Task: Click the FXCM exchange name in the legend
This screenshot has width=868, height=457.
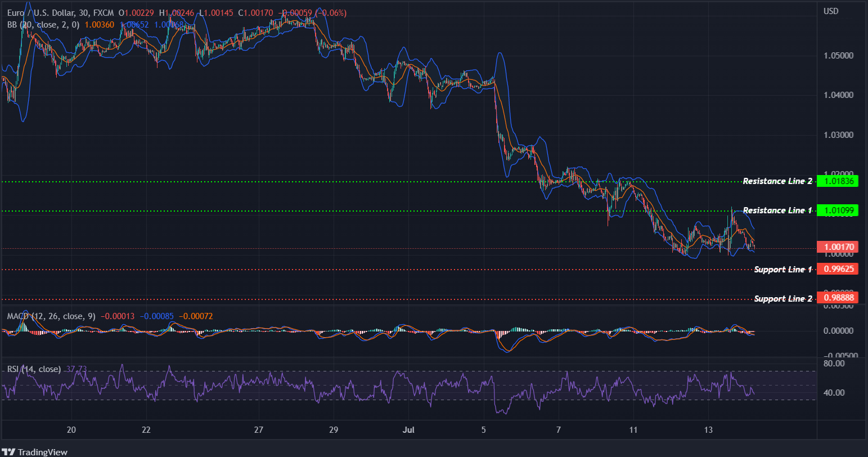Action: coord(104,12)
